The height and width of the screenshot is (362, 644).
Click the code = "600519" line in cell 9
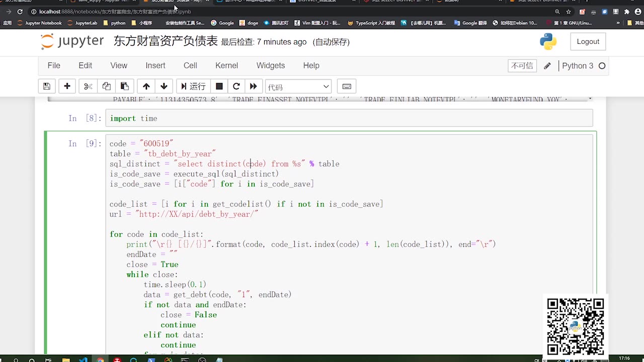[x=141, y=144]
